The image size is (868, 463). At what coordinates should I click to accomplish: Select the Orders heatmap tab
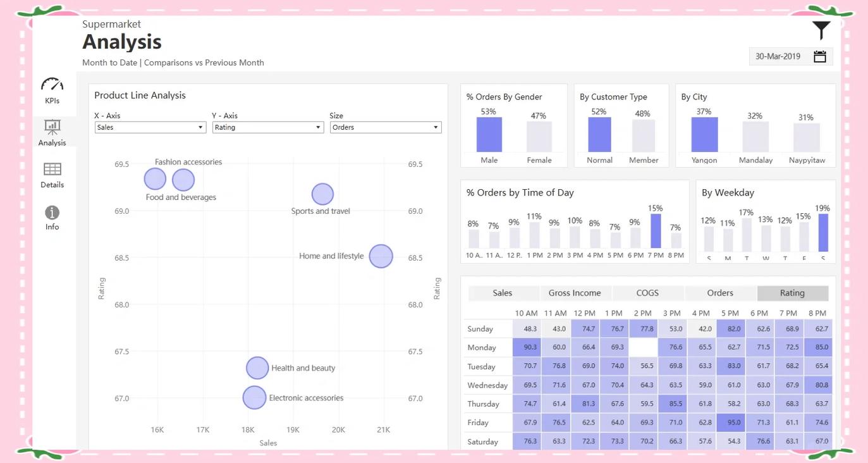(720, 293)
